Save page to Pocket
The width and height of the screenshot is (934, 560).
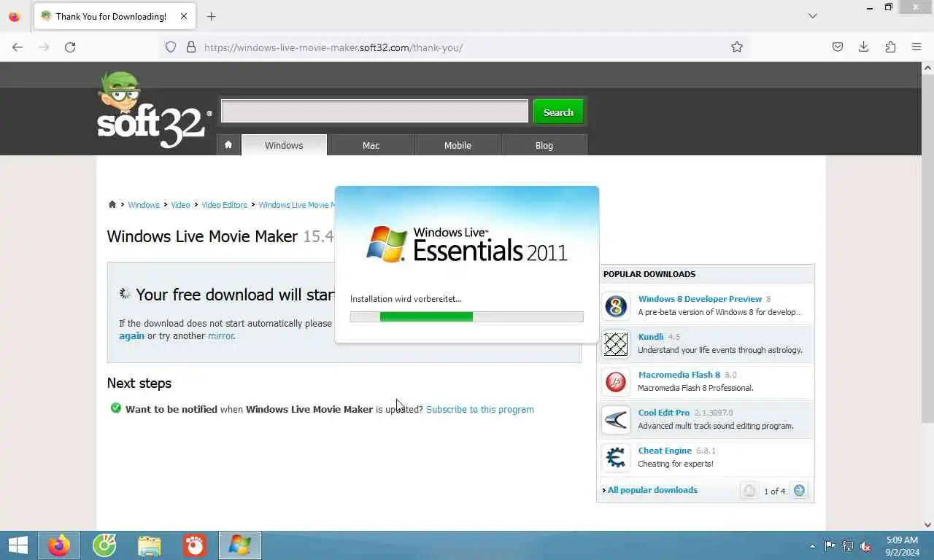838,47
